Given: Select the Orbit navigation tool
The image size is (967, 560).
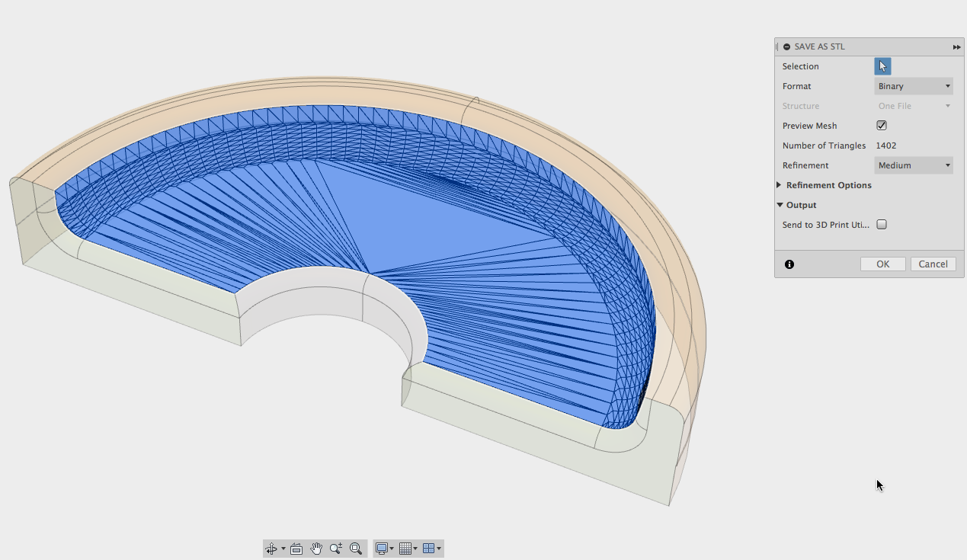Looking at the screenshot, I should [x=271, y=549].
